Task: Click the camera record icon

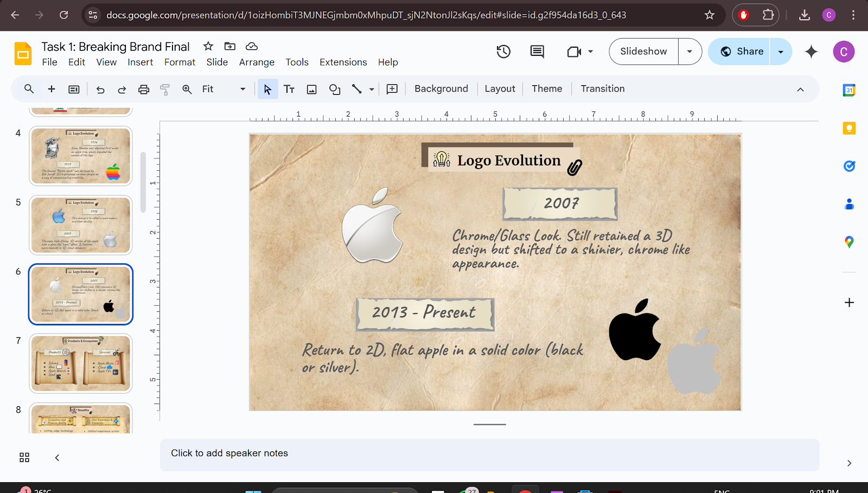Action: click(x=574, y=52)
